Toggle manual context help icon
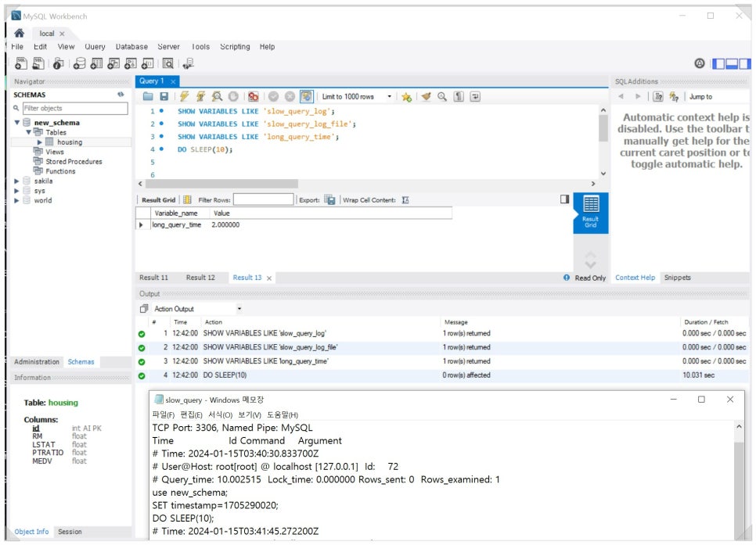This screenshot has height=545, width=756. [x=658, y=96]
